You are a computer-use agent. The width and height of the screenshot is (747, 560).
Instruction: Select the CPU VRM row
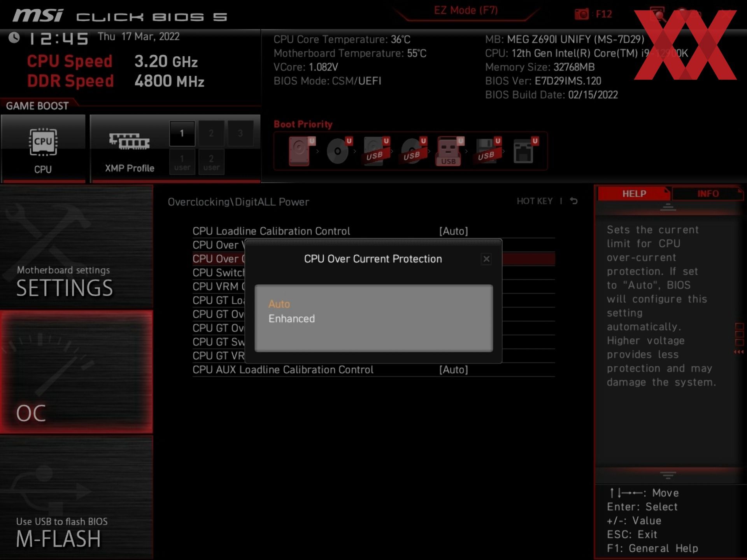coord(219,287)
